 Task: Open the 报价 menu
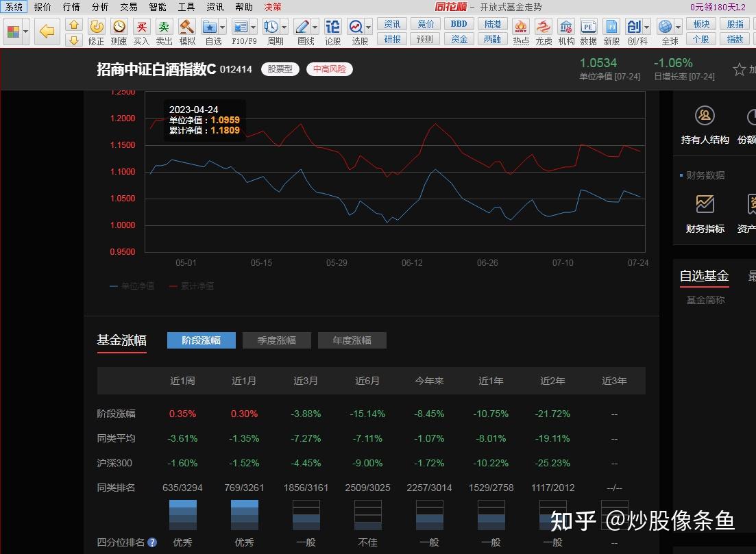click(42, 7)
